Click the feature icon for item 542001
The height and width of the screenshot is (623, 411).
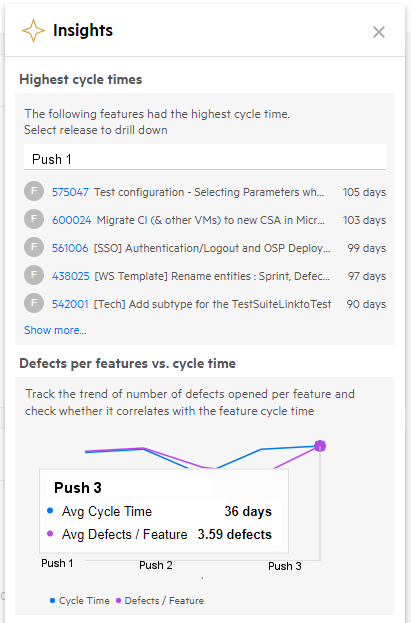34,303
